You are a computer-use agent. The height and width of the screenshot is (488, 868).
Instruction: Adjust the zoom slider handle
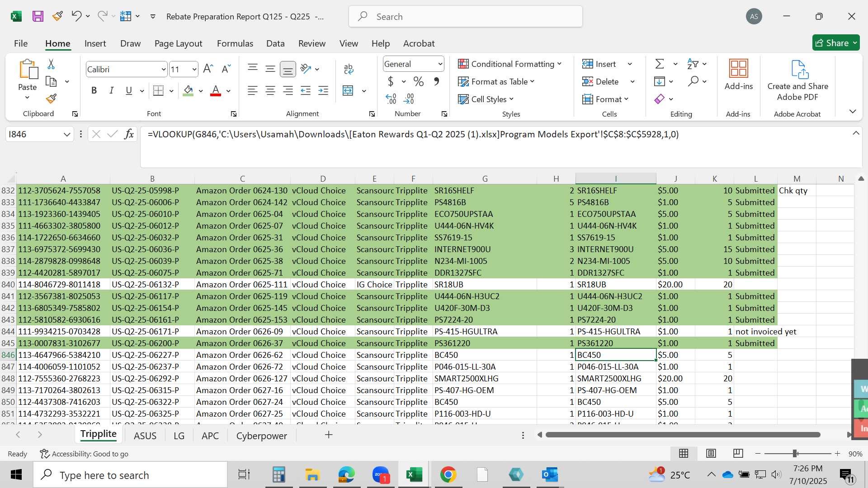(x=795, y=453)
